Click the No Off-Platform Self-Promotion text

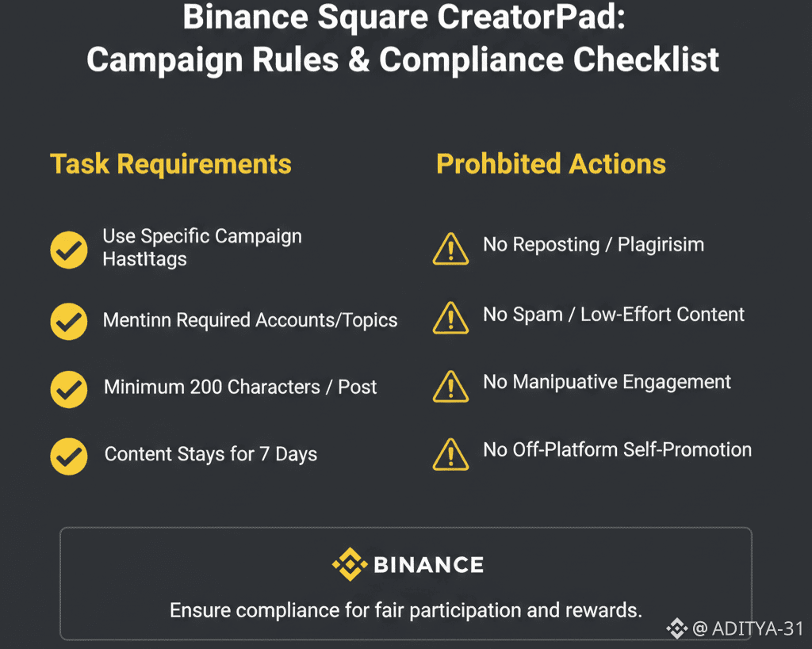coord(617,450)
